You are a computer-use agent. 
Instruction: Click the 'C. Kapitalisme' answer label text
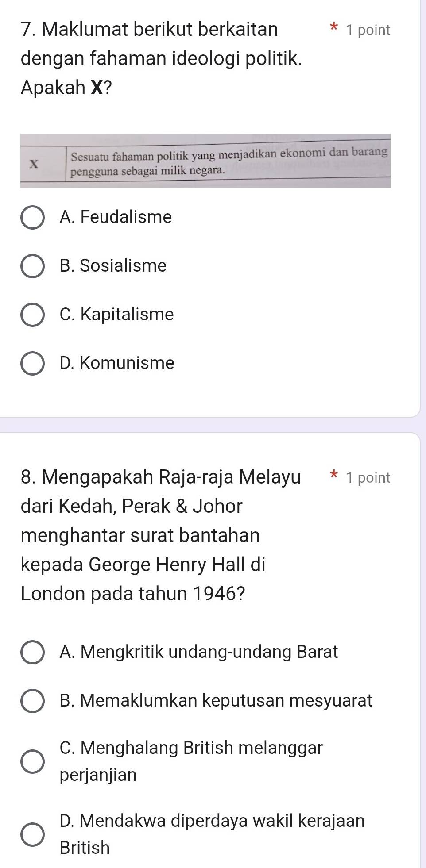tap(116, 315)
